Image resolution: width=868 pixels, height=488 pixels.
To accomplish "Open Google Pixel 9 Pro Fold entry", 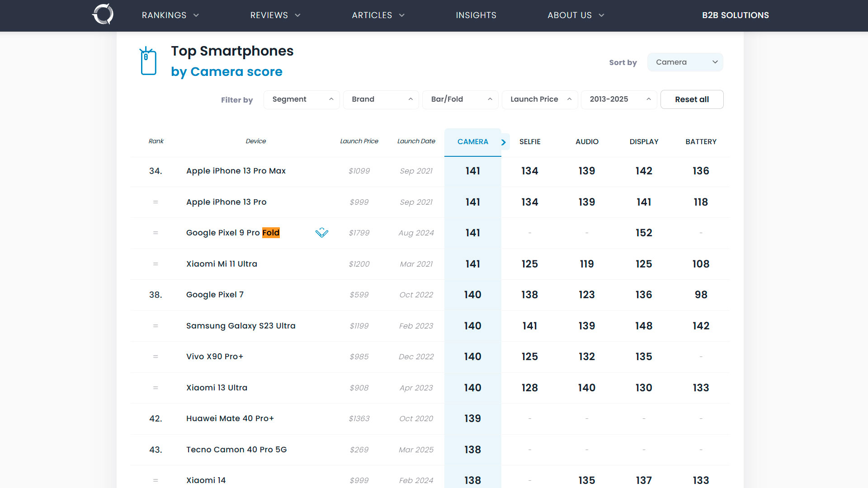I will [x=233, y=233].
